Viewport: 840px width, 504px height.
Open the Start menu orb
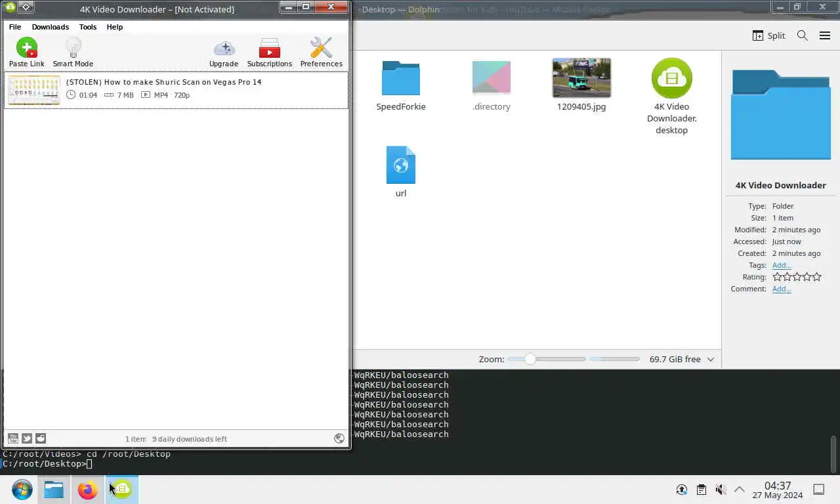tap(22, 490)
